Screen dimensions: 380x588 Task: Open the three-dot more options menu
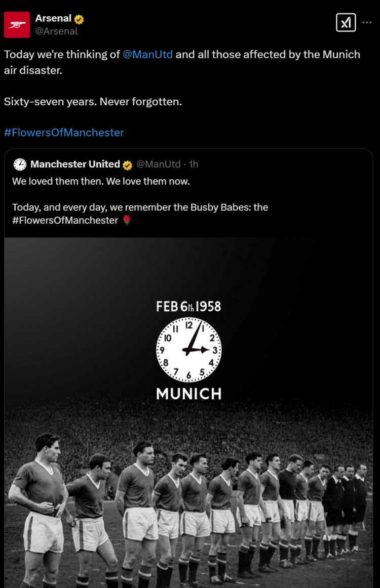[367, 23]
